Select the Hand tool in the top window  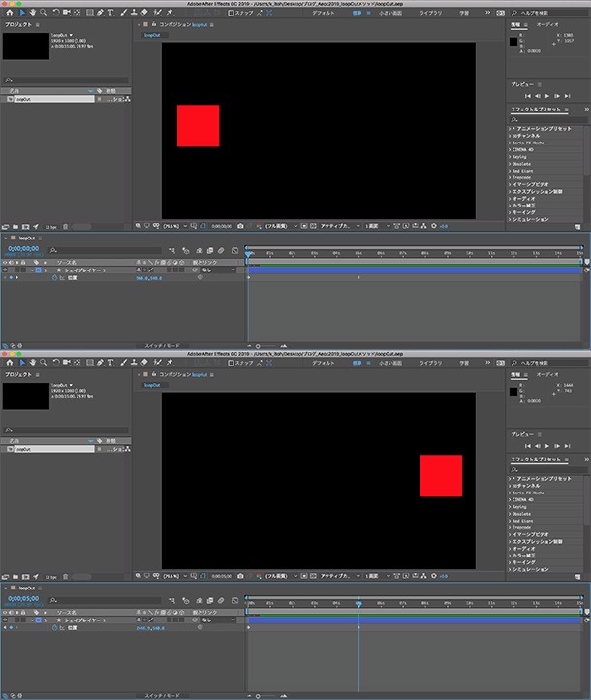(33, 13)
